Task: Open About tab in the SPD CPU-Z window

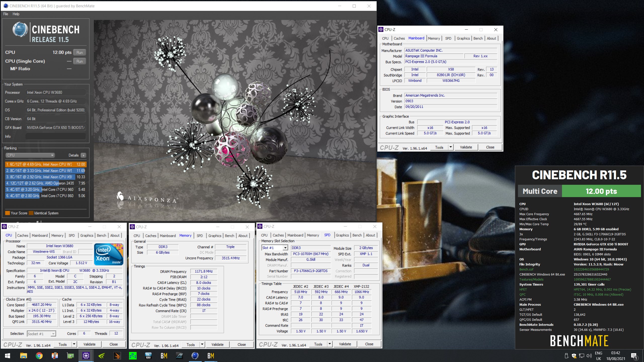Action: (x=370, y=235)
